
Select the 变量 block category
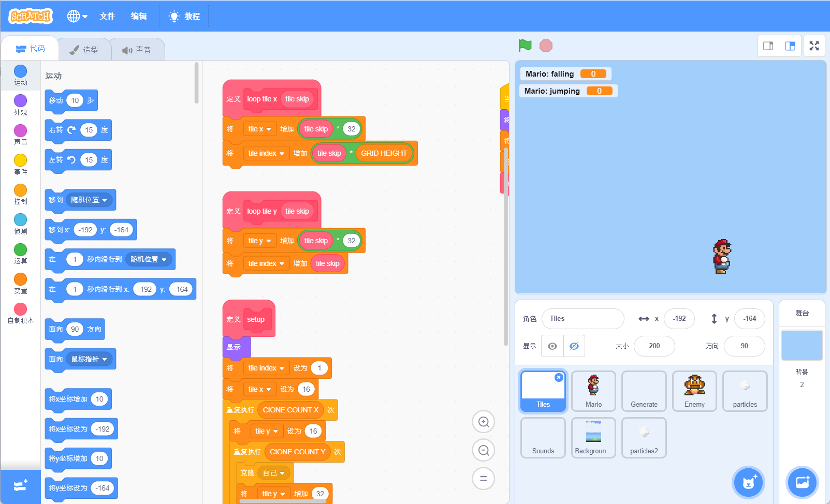click(21, 284)
